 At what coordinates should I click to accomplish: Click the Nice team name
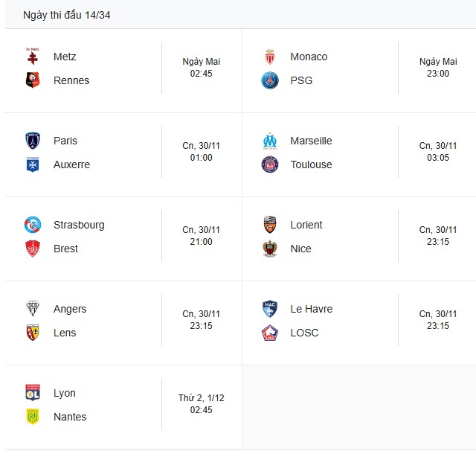300,249
